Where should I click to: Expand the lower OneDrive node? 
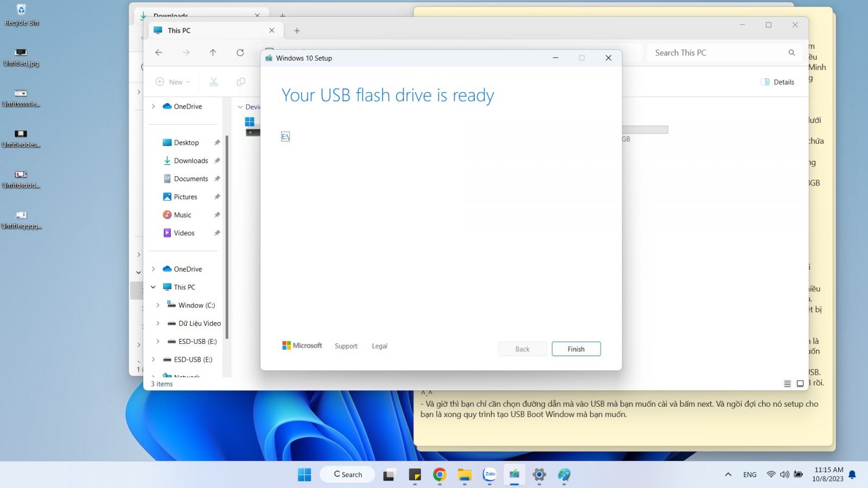tap(154, 269)
